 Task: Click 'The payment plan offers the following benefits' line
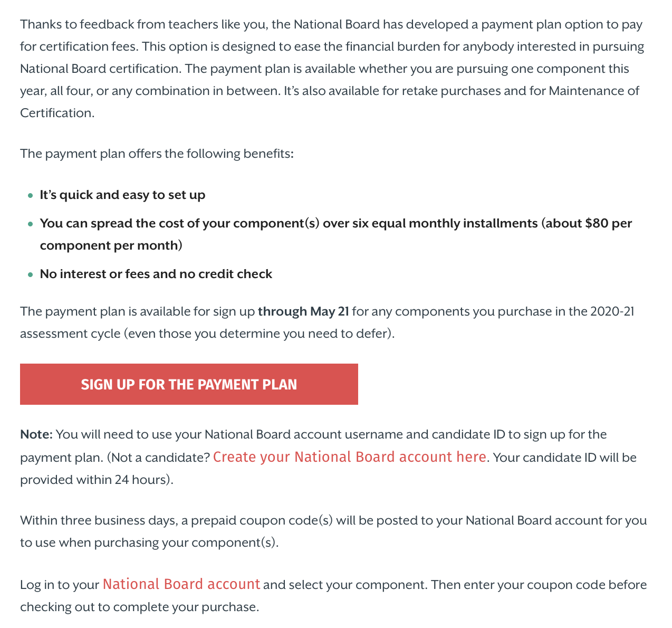[x=157, y=154]
